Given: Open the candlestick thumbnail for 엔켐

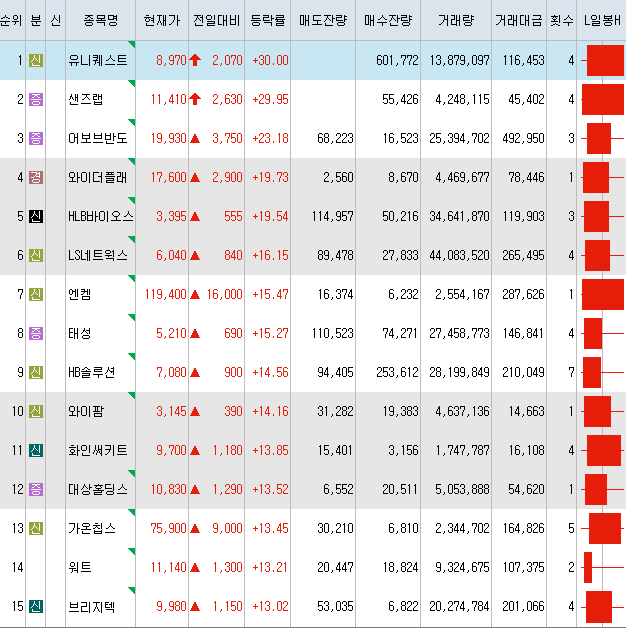Looking at the screenshot, I should coord(603,295).
